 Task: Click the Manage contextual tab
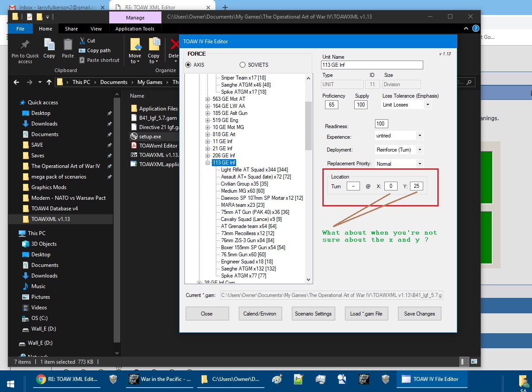tap(135, 18)
